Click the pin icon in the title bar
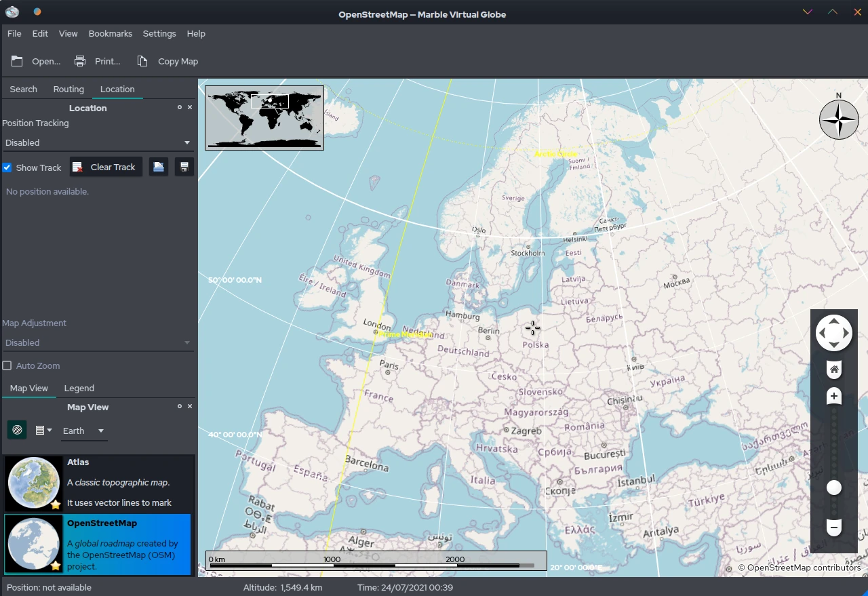 [x=37, y=12]
